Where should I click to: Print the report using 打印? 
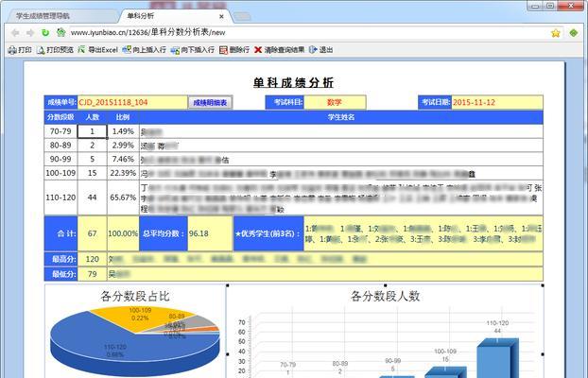(20, 50)
